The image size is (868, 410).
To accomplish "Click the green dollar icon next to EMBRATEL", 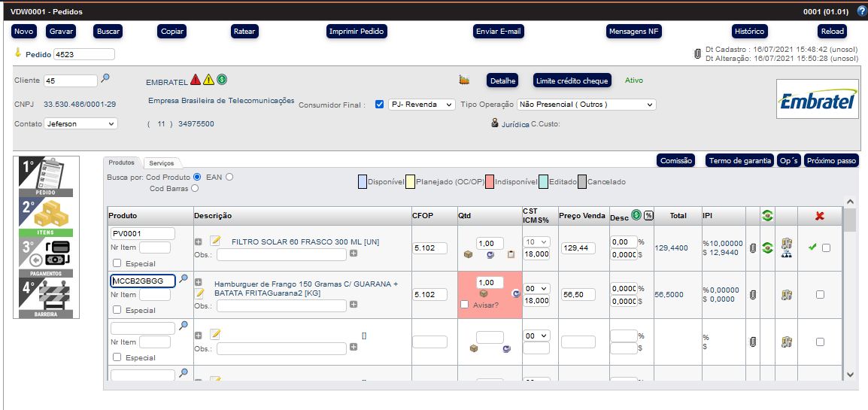I will point(222,80).
